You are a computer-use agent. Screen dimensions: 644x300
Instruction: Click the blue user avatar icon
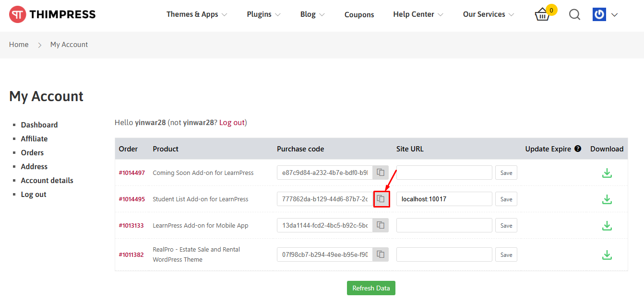pyautogui.click(x=599, y=14)
